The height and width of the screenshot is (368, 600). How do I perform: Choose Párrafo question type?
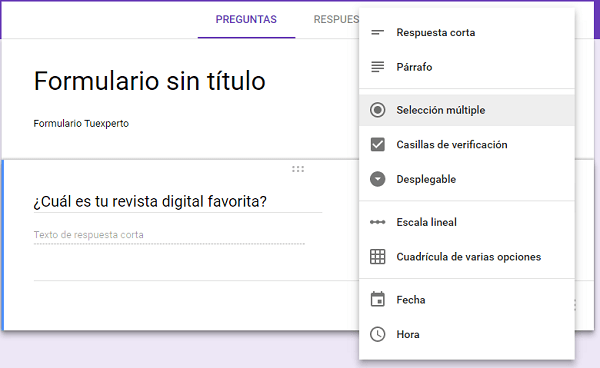467,67
